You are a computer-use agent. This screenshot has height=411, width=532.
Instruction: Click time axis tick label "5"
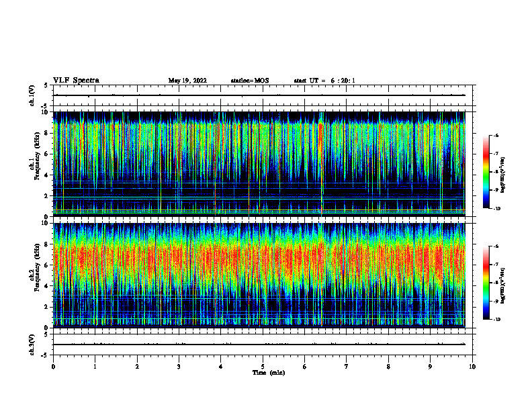263,367
